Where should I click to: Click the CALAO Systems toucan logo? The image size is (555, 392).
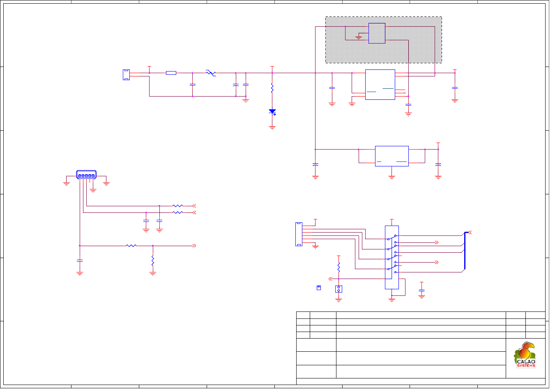[x=525, y=355]
